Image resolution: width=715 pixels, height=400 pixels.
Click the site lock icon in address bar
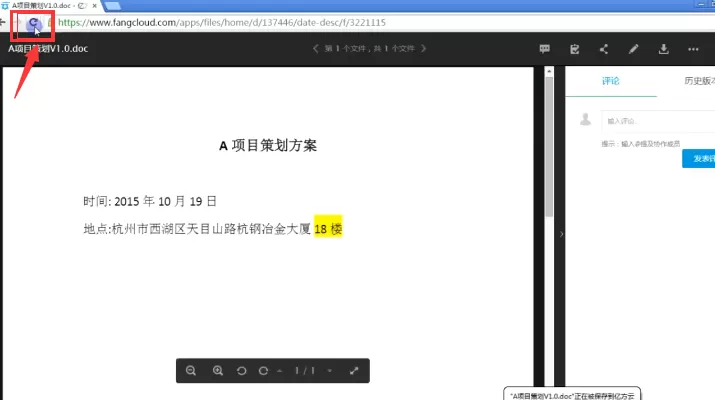[x=50, y=22]
